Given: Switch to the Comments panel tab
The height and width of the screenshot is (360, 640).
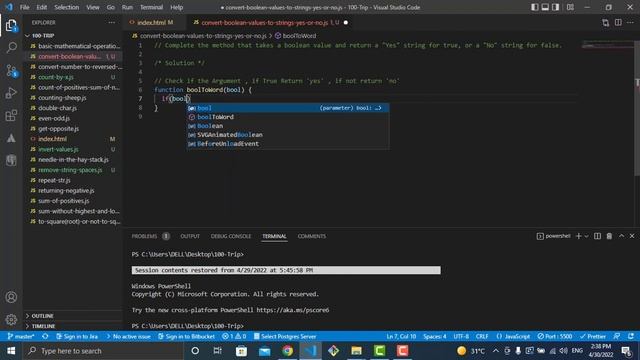Looking at the screenshot, I should 311,236.
